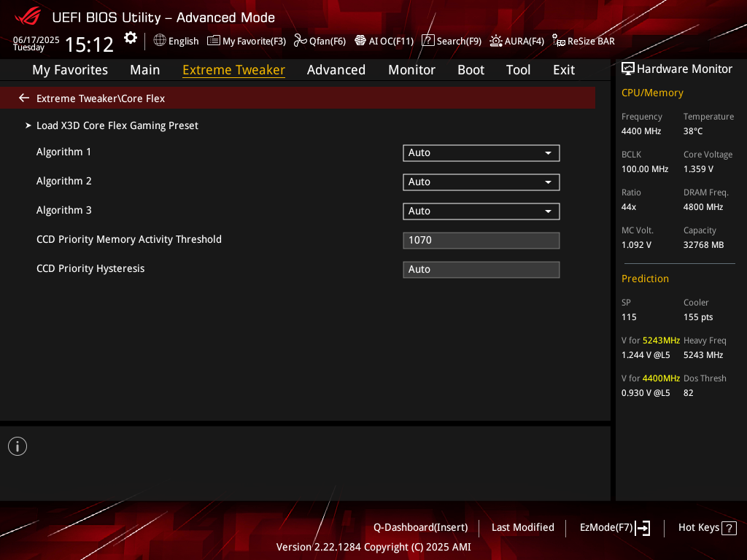Click the ROG logo in header
Viewport: 747px width, 560px height.
pos(28,16)
